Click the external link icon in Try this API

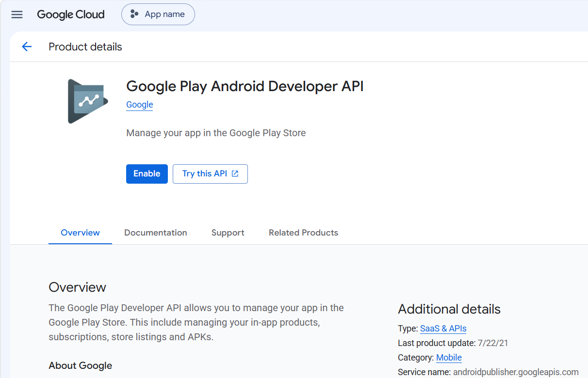235,174
